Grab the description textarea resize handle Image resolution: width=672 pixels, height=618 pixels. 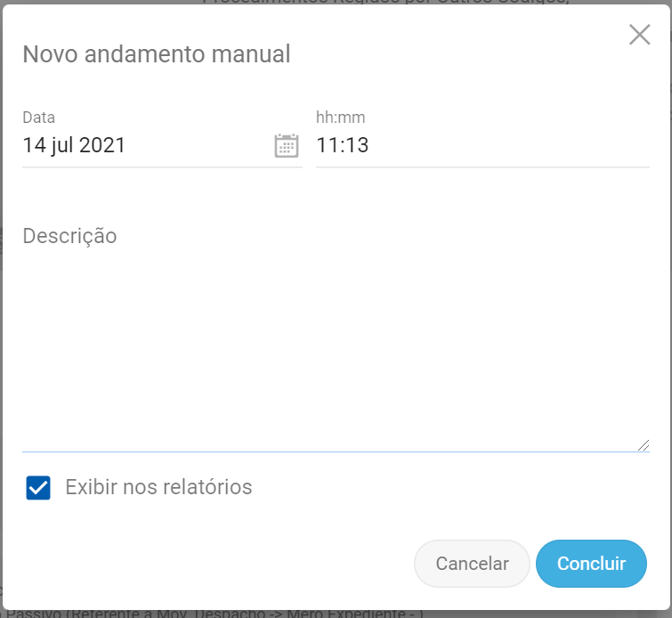(x=643, y=445)
